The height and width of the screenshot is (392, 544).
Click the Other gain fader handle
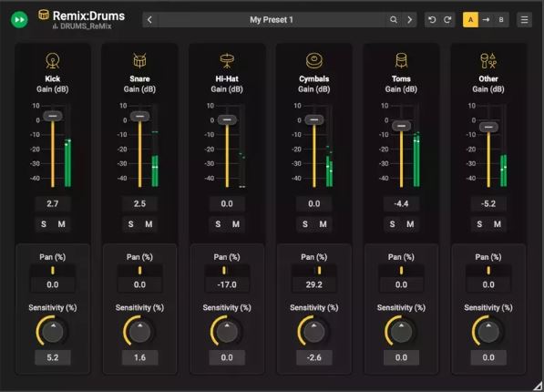pos(488,127)
